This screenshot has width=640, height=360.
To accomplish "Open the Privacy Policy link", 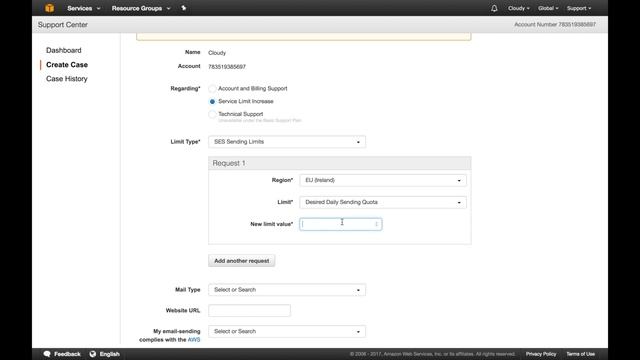I will coord(541,354).
